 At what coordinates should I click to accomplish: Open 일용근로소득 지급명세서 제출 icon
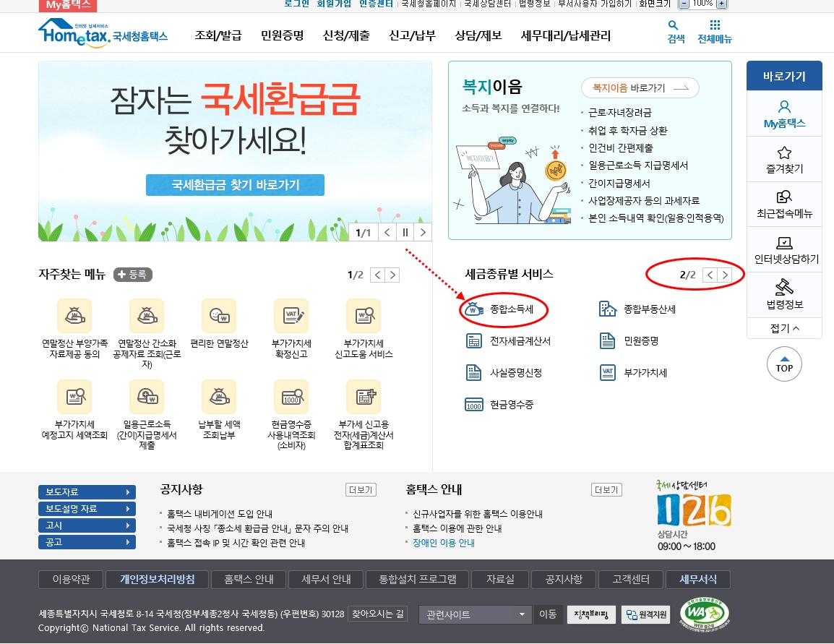click(x=147, y=397)
